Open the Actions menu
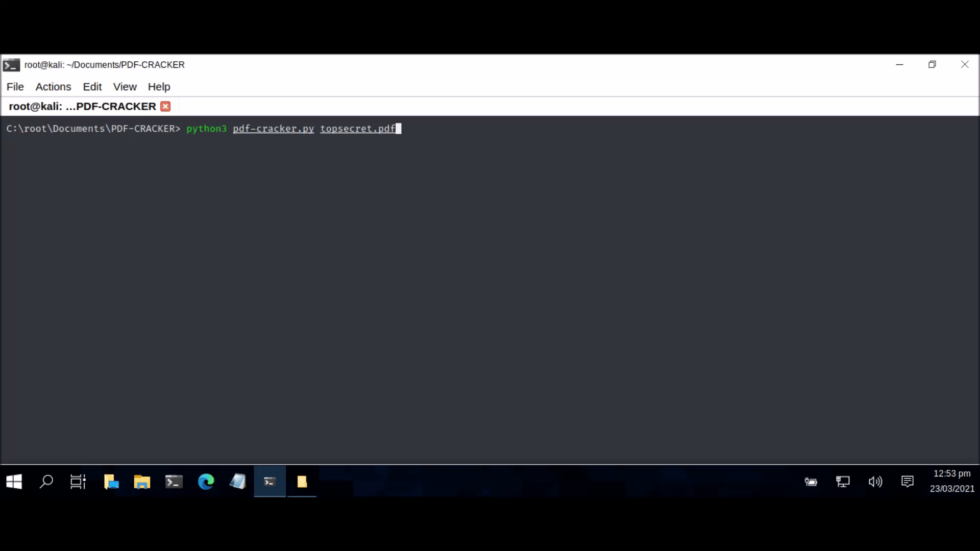The width and height of the screenshot is (980, 551). tap(53, 87)
